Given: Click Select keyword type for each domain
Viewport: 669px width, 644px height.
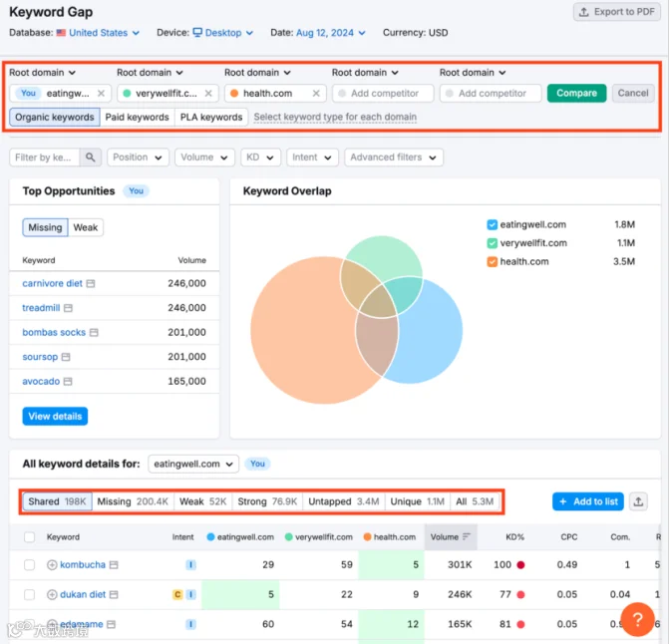Looking at the screenshot, I should (x=335, y=118).
